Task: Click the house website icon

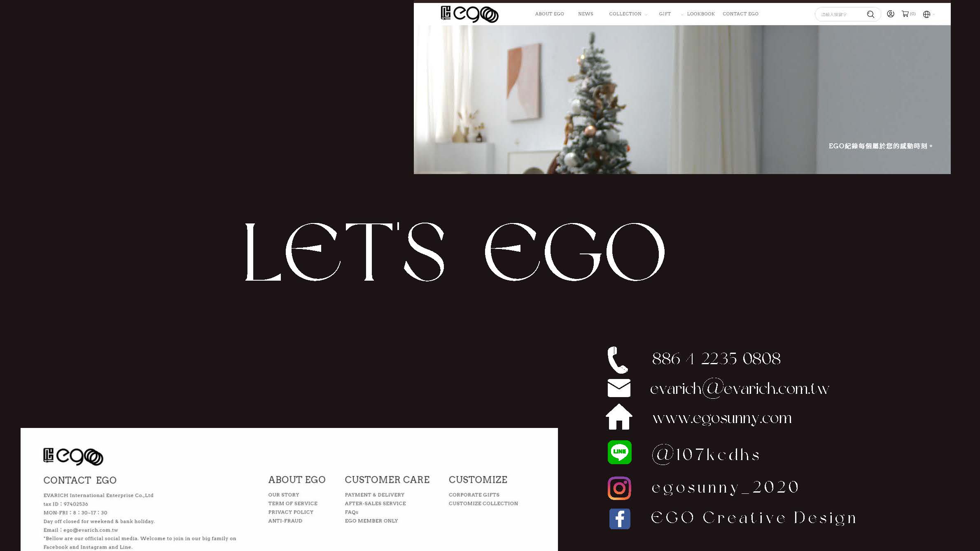Action: pos(619,417)
